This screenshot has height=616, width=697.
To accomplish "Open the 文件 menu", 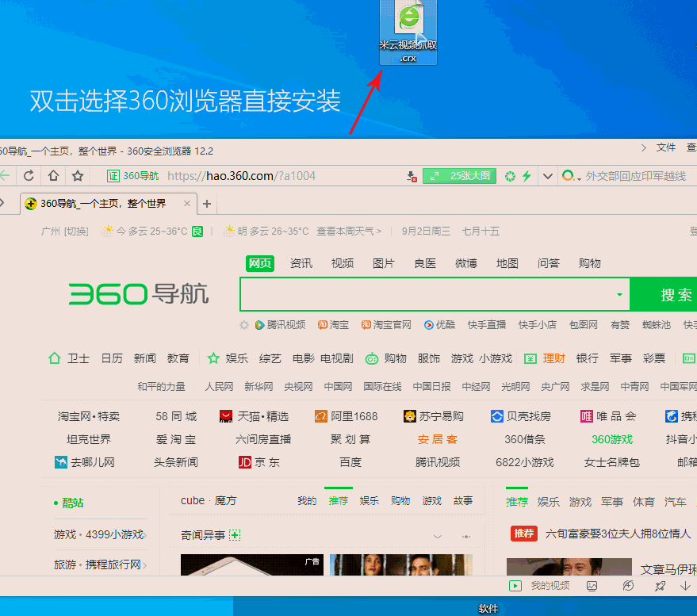I will [x=666, y=147].
